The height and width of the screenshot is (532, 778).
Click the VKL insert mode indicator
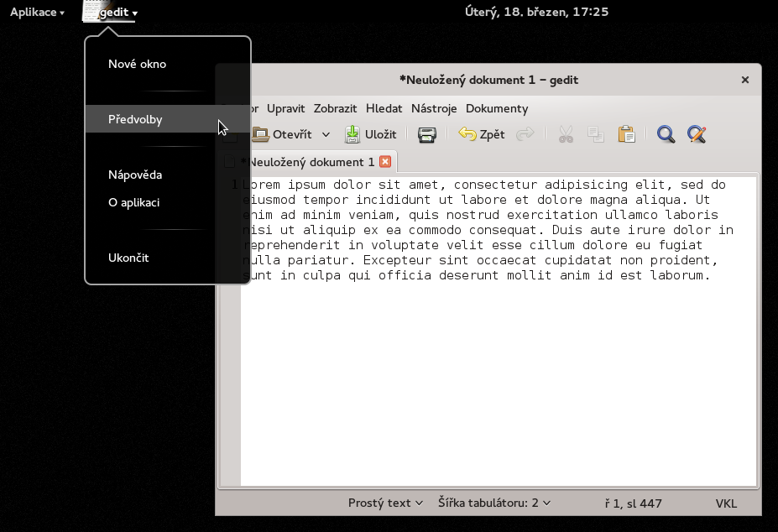[x=726, y=503]
